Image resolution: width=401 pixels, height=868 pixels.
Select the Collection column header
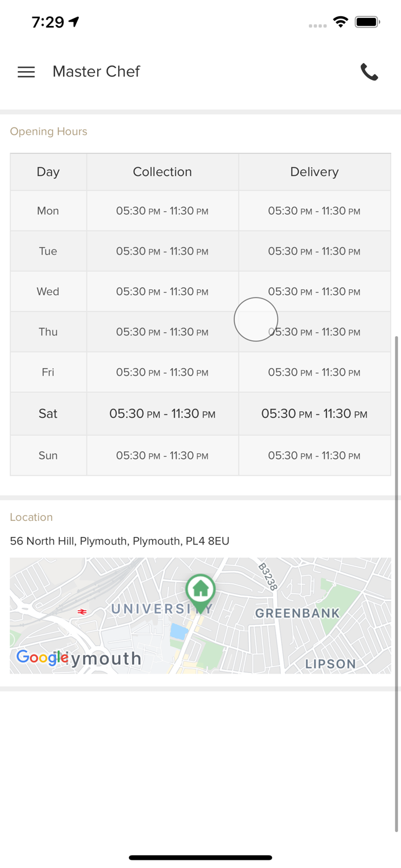162,172
